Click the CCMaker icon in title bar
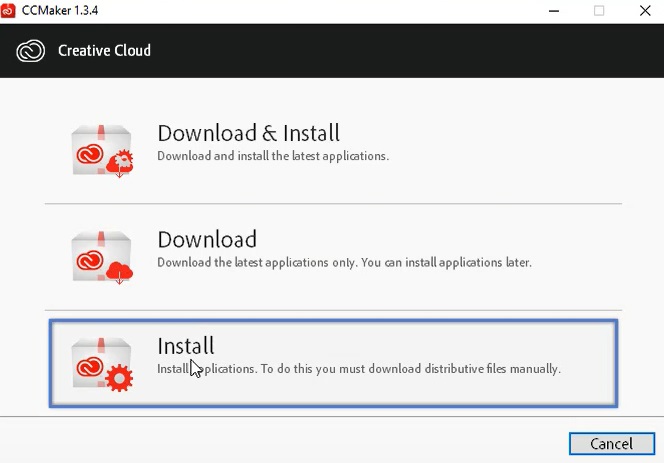Screen dimensions: 664x463 10,10
